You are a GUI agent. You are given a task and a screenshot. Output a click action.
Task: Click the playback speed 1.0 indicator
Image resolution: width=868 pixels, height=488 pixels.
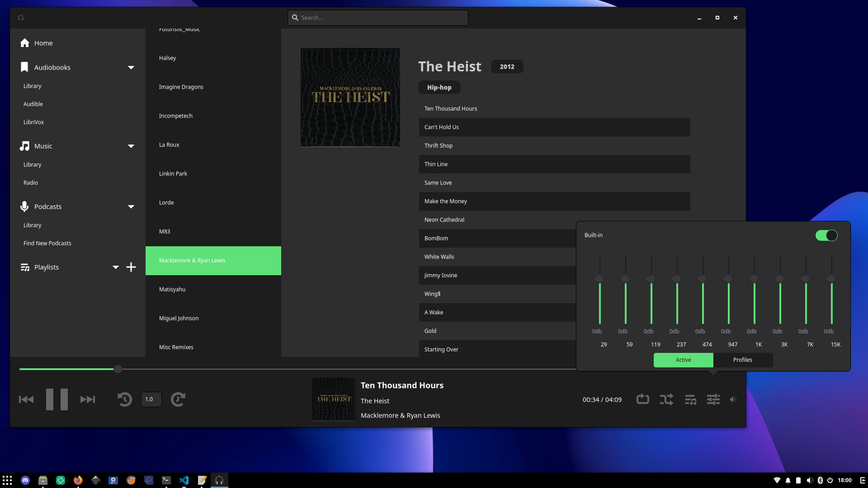tap(149, 399)
